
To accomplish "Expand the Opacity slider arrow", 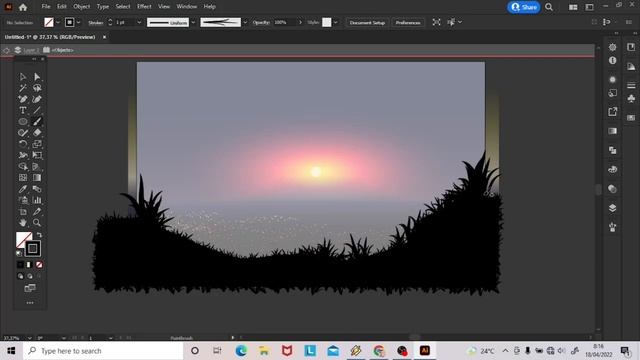I will [300, 22].
